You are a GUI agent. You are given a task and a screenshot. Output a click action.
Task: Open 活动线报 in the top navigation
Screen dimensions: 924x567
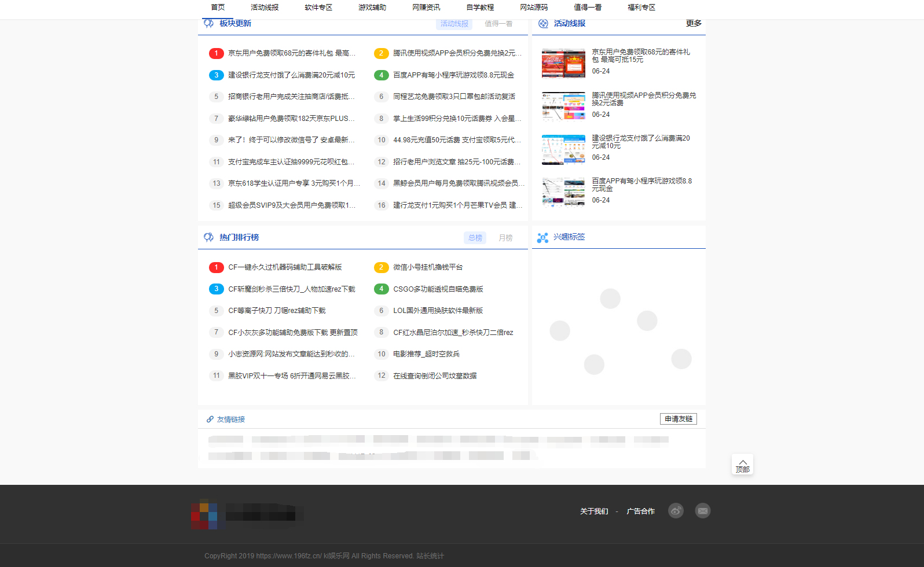point(265,8)
